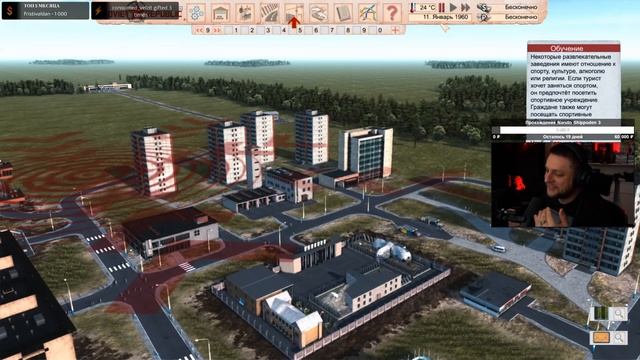This screenshot has width=640, height=360.
Task: Set normal game speed with play arrow
Action: coord(453,7)
